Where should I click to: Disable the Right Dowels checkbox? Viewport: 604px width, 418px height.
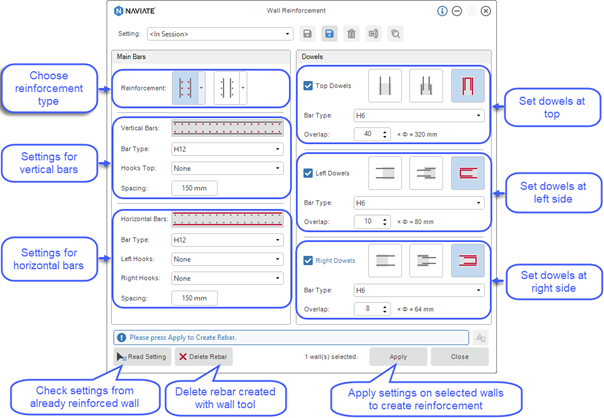(308, 260)
